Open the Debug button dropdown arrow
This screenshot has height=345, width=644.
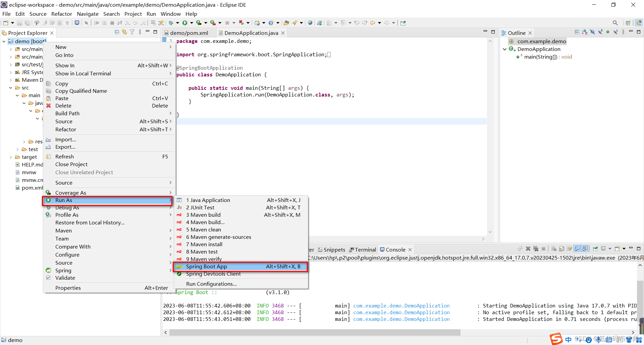[177, 23]
